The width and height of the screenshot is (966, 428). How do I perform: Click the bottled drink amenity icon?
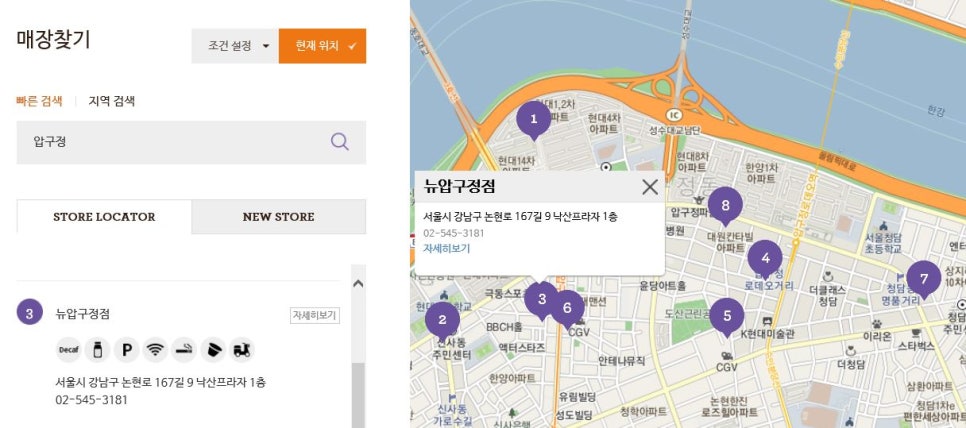click(x=97, y=350)
